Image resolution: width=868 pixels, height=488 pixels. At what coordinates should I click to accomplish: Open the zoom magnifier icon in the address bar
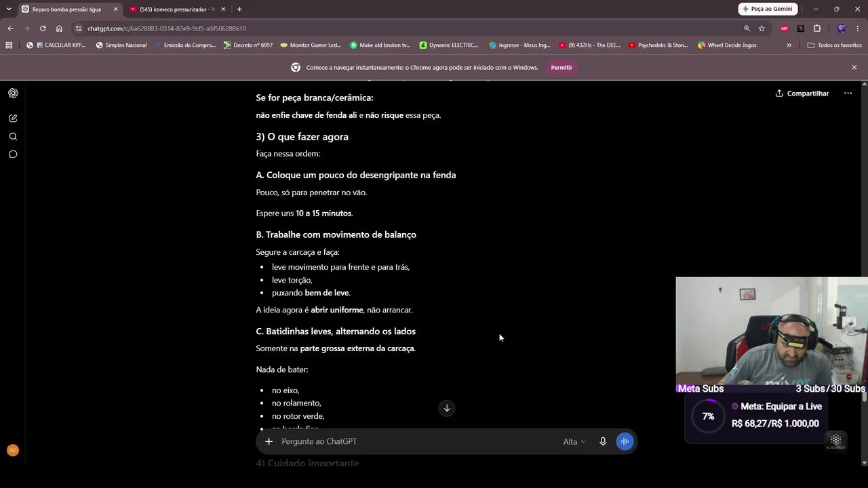pyautogui.click(x=747, y=28)
